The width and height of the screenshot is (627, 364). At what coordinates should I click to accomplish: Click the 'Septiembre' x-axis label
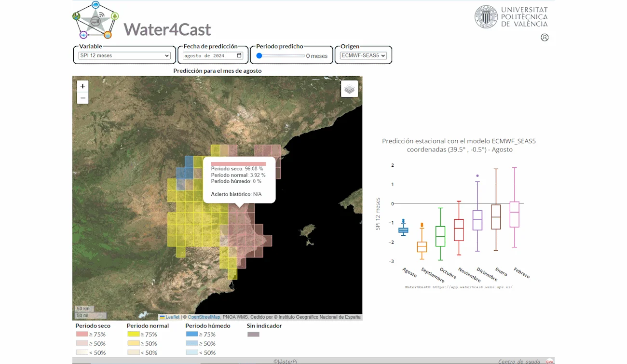tap(433, 275)
